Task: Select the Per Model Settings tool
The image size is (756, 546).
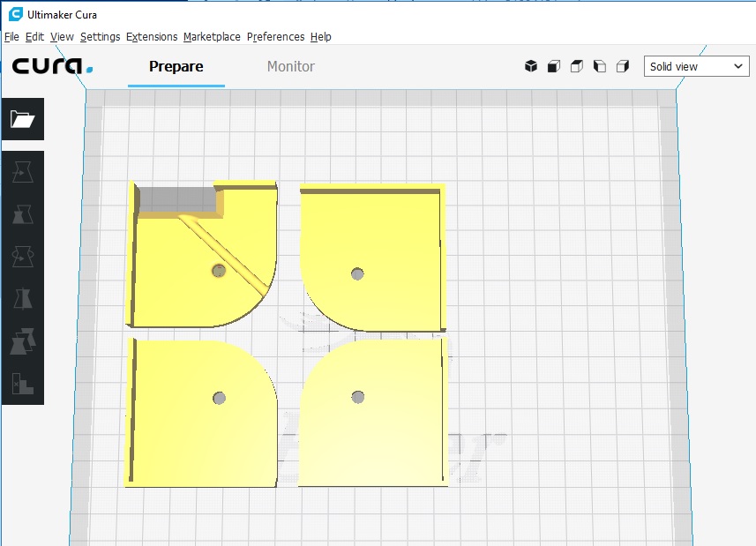Action: [x=23, y=341]
